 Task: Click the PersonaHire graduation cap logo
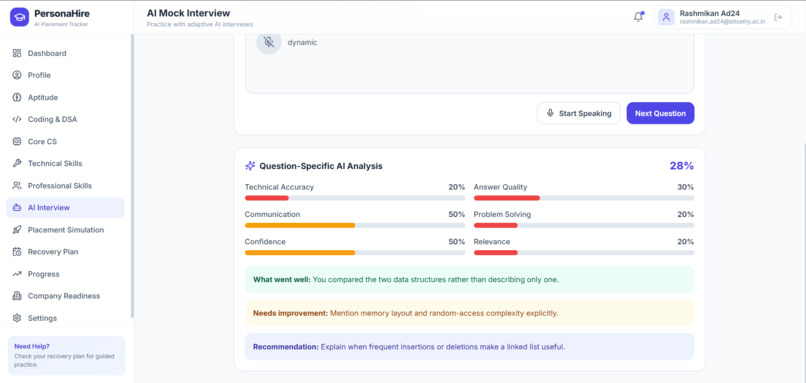pyautogui.click(x=20, y=17)
